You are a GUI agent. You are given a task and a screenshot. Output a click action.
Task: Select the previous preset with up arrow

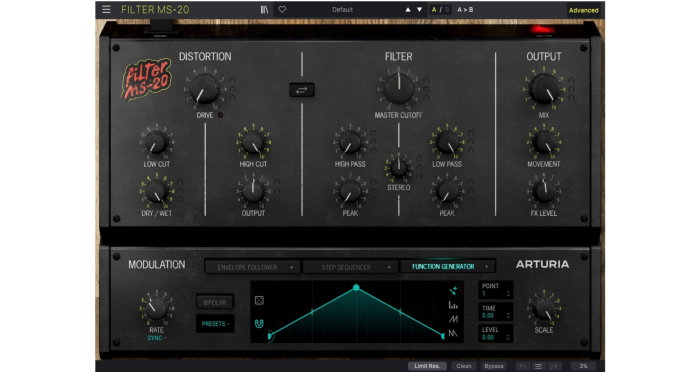408,9
